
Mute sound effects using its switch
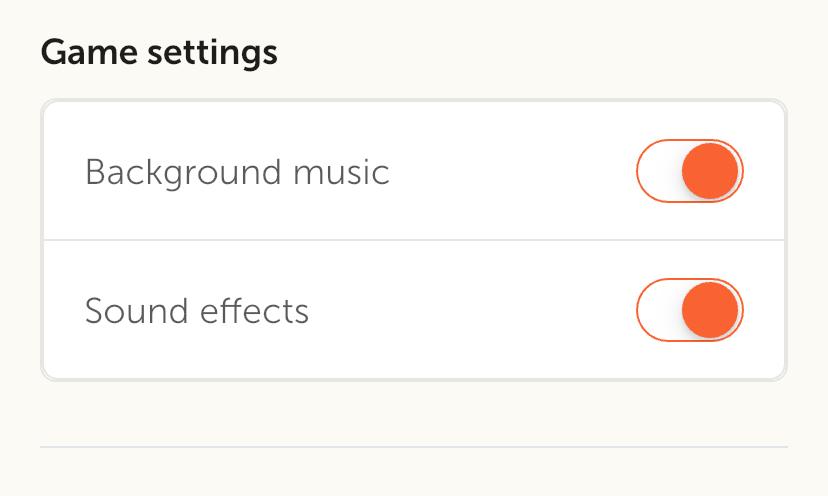pos(690,311)
